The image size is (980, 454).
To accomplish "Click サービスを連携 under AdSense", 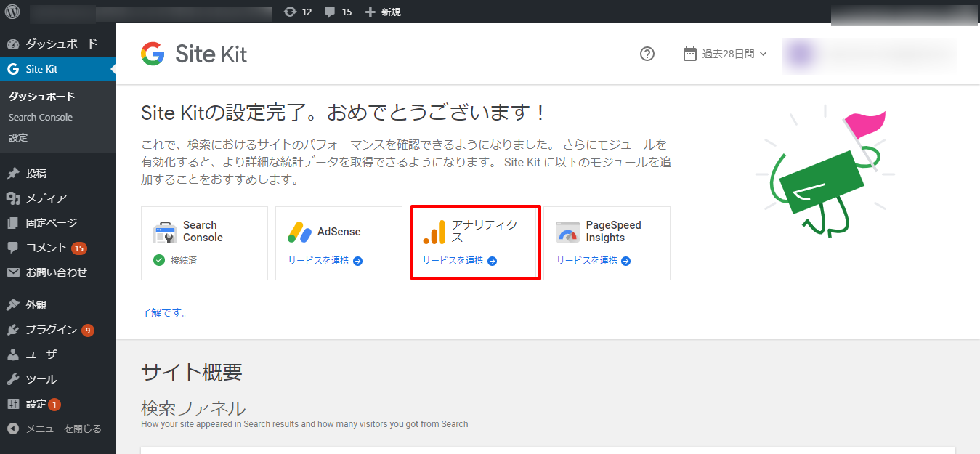I will pos(325,261).
